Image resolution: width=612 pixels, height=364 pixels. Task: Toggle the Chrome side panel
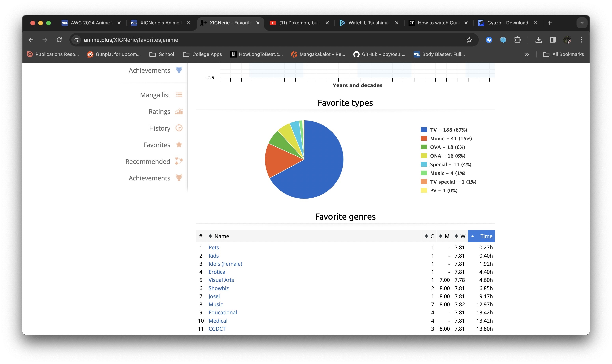553,40
